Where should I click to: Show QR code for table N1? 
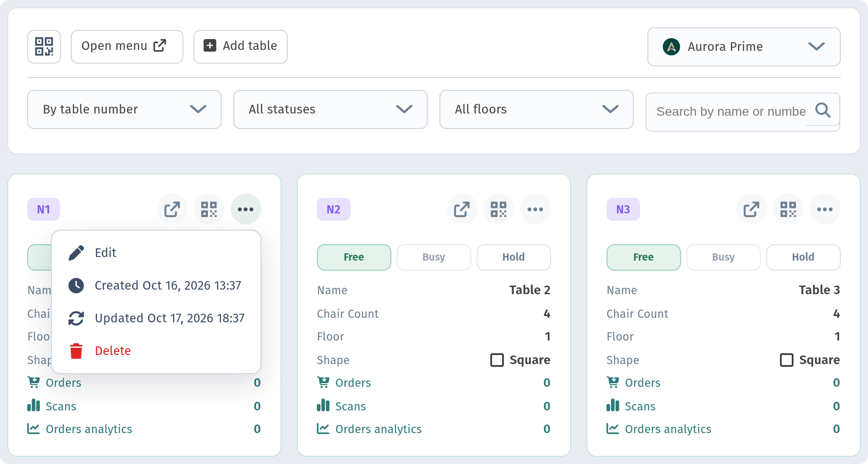tap(209, 209)
